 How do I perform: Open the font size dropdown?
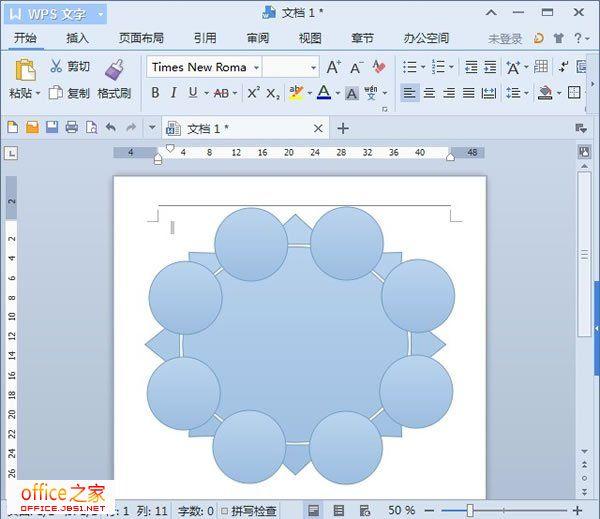click(313, 68)
